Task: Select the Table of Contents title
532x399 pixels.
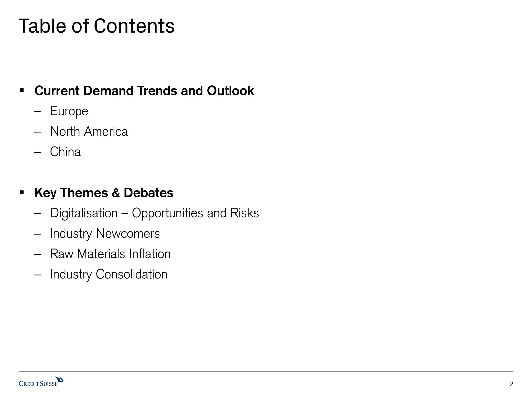Action: 97,26
